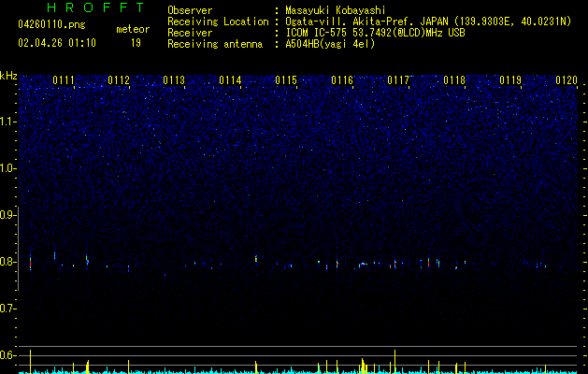Click the 0117 time marker
The image size is (588, 374).
tap(398, 80)
